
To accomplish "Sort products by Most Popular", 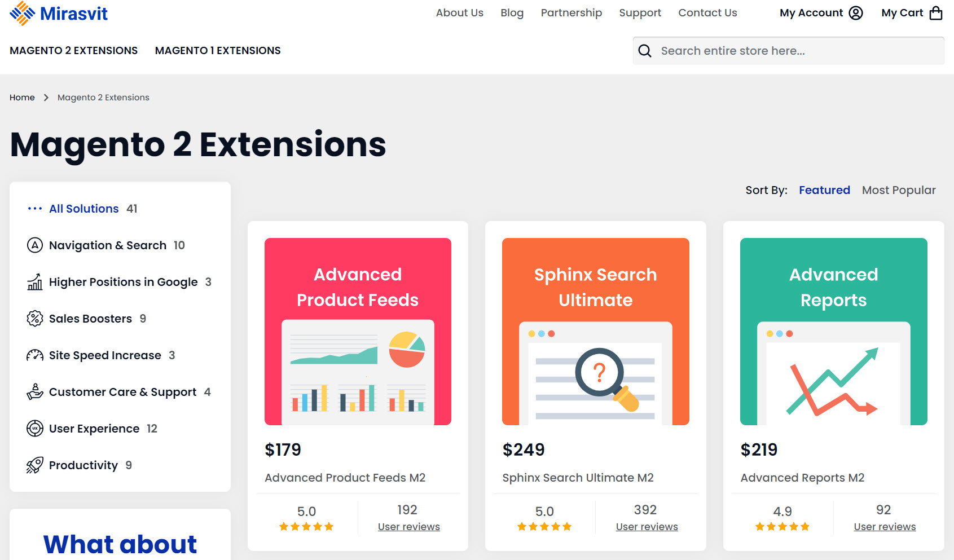I will pos(899,190).
